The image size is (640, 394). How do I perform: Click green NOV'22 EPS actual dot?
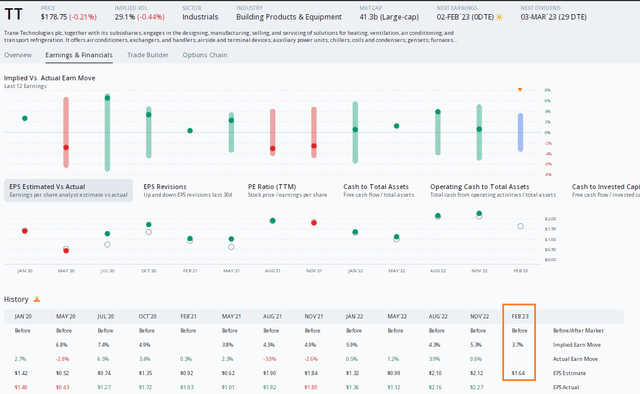(479, 214)
